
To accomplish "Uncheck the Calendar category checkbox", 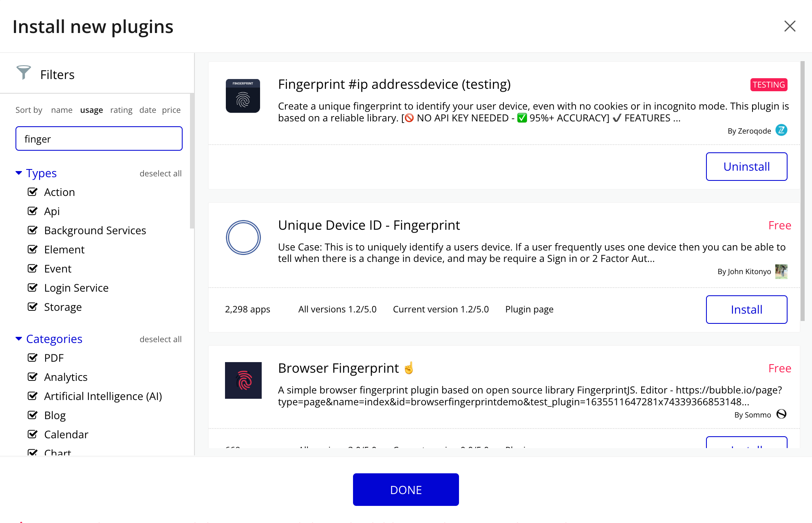I will pyautogui.click(x=33, y=434).
